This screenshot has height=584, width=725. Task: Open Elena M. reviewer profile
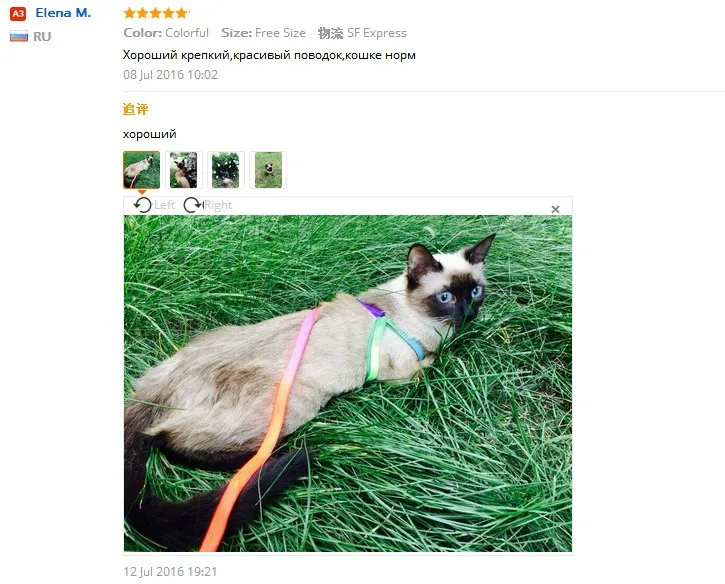pyautogui.click(x=63, y=13)
